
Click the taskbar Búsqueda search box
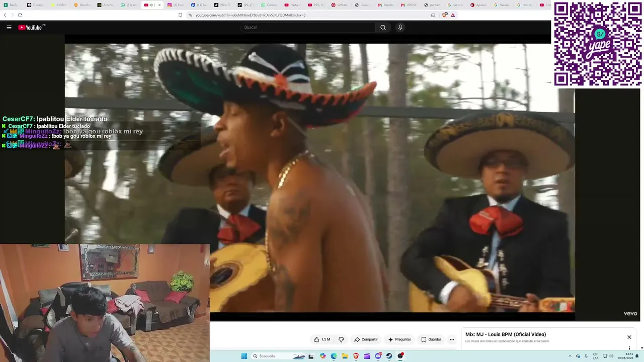click(279, 356)
